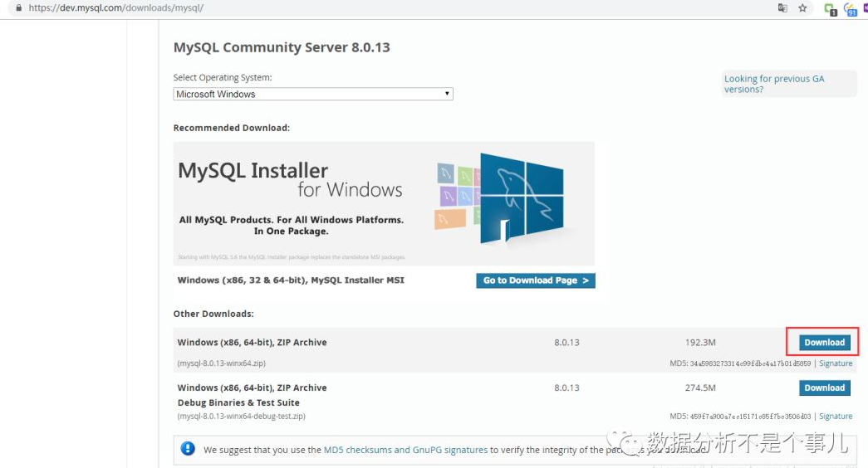Click the Other Downloads: label

[213, 314]
